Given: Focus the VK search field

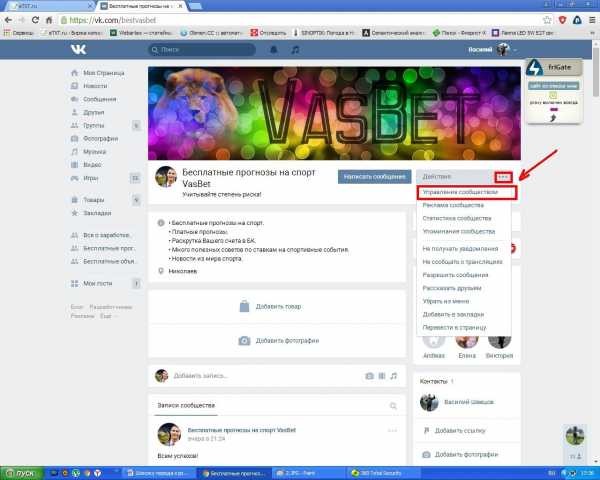Looking at the screenshot, I should point(202,50).
